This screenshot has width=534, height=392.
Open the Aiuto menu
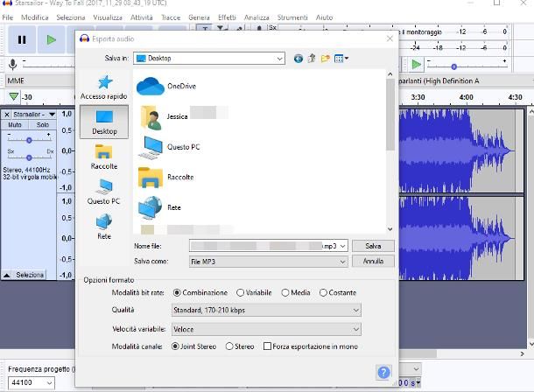[324, 17]
